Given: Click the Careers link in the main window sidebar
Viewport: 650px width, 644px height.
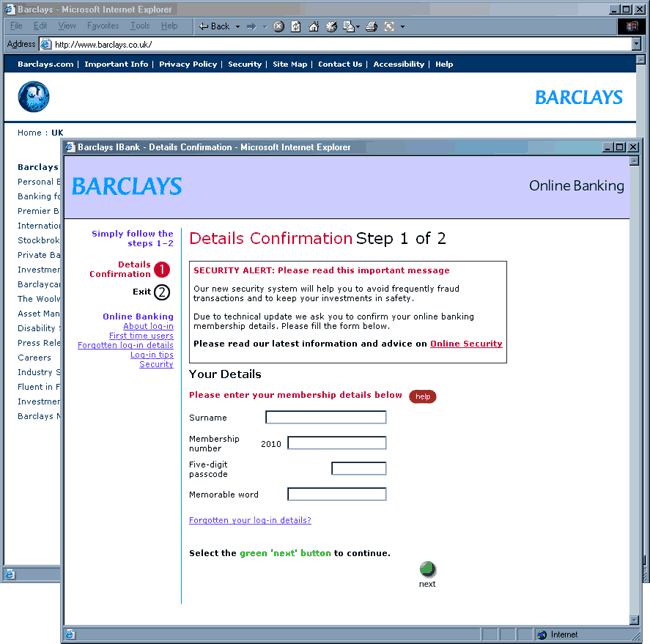Looking at the screenshot, I should coord(34,357).
